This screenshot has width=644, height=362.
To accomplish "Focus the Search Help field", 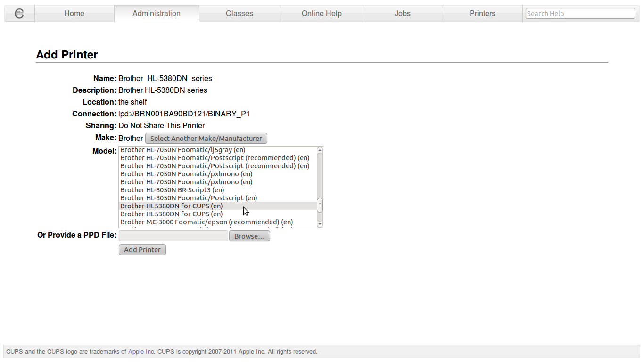I will coord(580,14).
